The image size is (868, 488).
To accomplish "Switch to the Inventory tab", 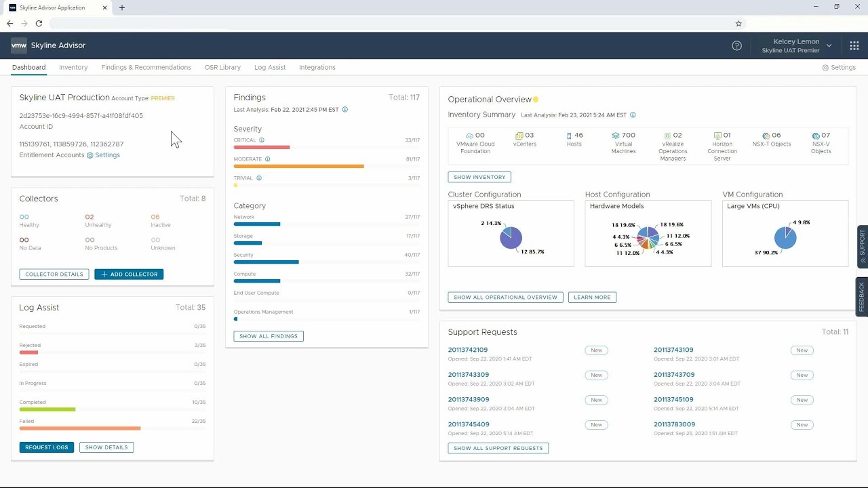I will coord(73,67).
